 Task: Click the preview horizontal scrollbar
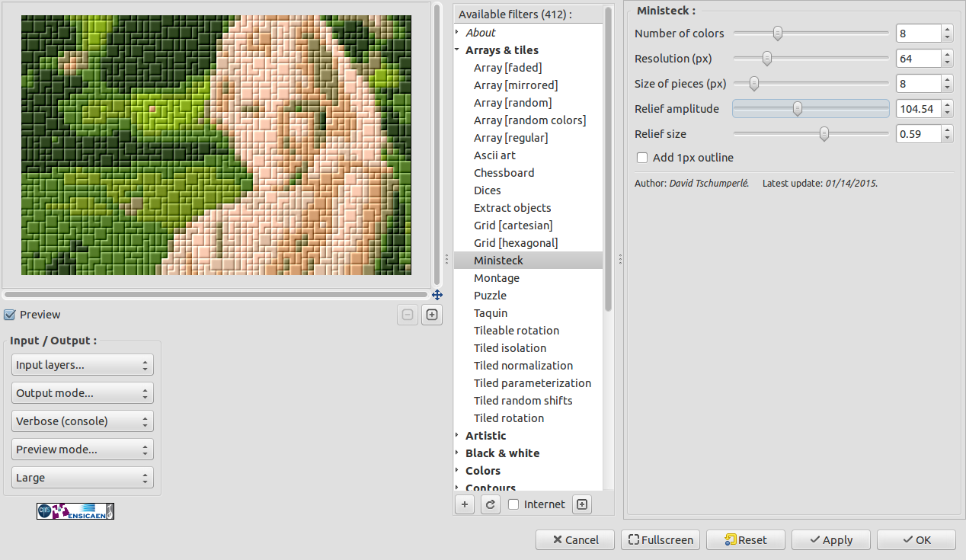[x=216, y=294]
